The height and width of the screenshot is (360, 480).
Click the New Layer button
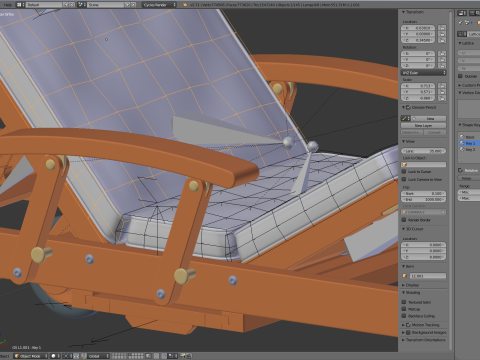(423, 125)
